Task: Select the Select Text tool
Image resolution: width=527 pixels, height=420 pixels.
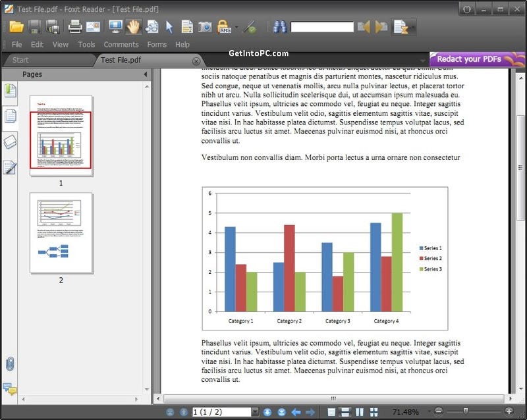Action: tap(187, 27)
